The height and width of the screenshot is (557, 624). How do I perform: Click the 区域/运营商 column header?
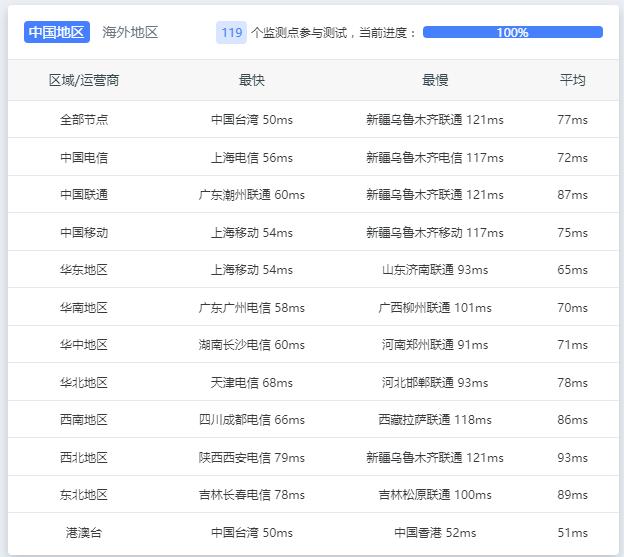[84, 80]
